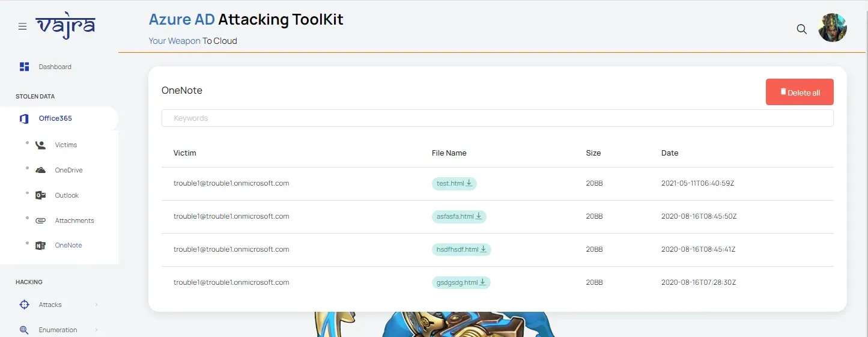Expand the Attacks submenu chevron
This screenshot has height=337, width=868.
(x=97, y=305)
